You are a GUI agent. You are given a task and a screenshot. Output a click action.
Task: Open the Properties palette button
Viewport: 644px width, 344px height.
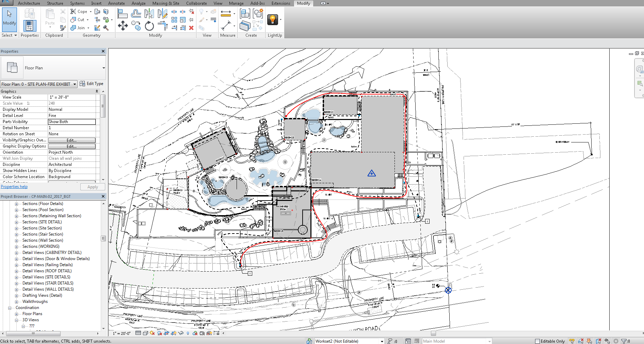30,25
